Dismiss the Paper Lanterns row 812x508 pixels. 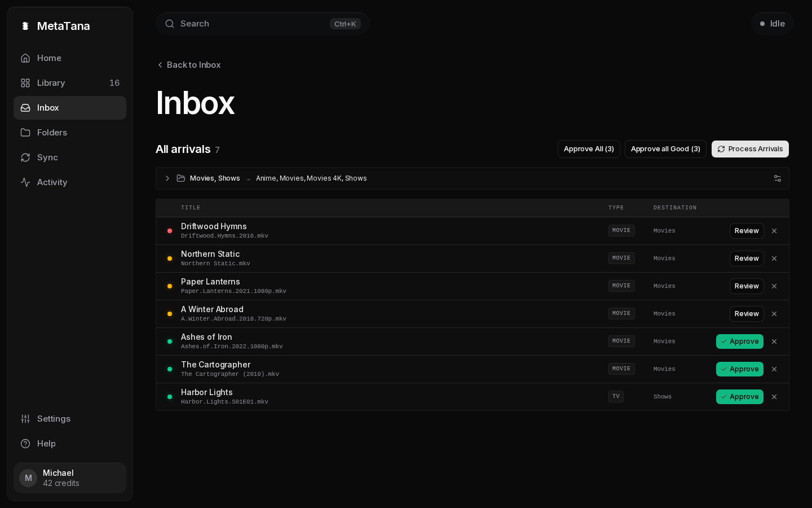(774, 286)
